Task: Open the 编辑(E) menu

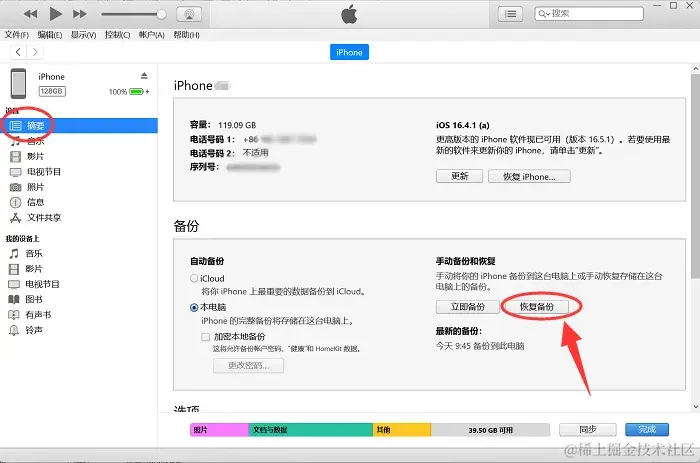Action: point(50,35)
